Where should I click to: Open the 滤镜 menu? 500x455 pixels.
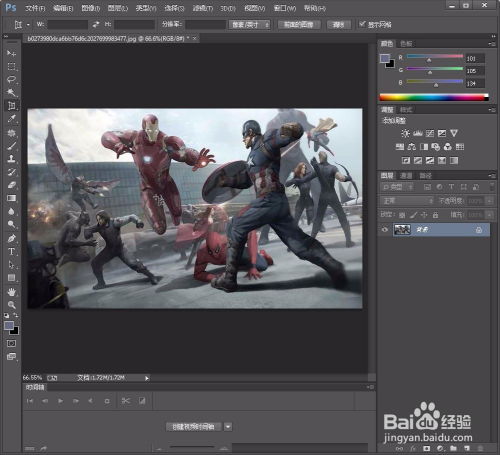coord(202,8)
